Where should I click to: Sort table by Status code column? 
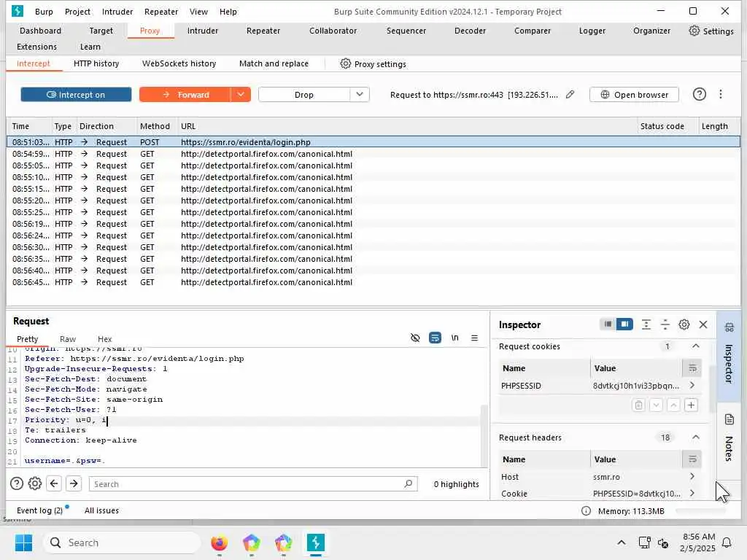click(x=662, y=126)
